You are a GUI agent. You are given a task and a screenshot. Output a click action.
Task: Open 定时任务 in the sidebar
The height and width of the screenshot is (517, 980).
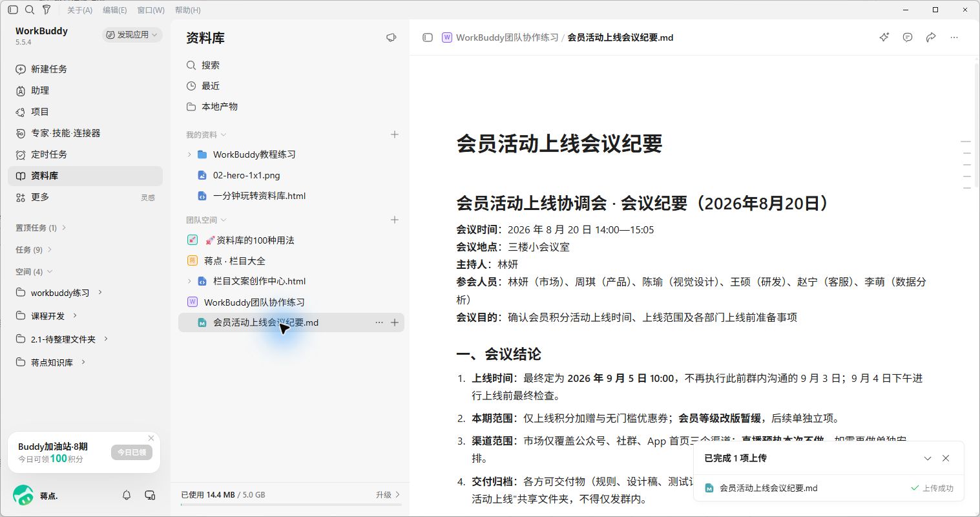tap(85, 154)
